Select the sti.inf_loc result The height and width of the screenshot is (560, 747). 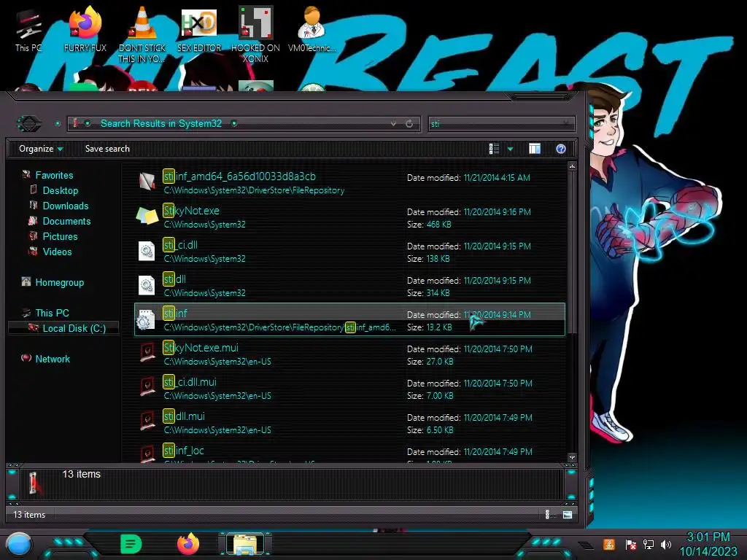(x=349, y=453)
